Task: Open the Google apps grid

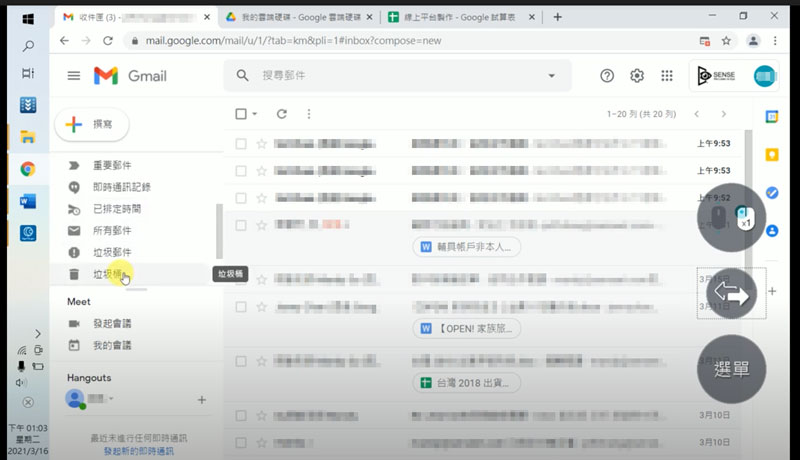Action: 667,76
